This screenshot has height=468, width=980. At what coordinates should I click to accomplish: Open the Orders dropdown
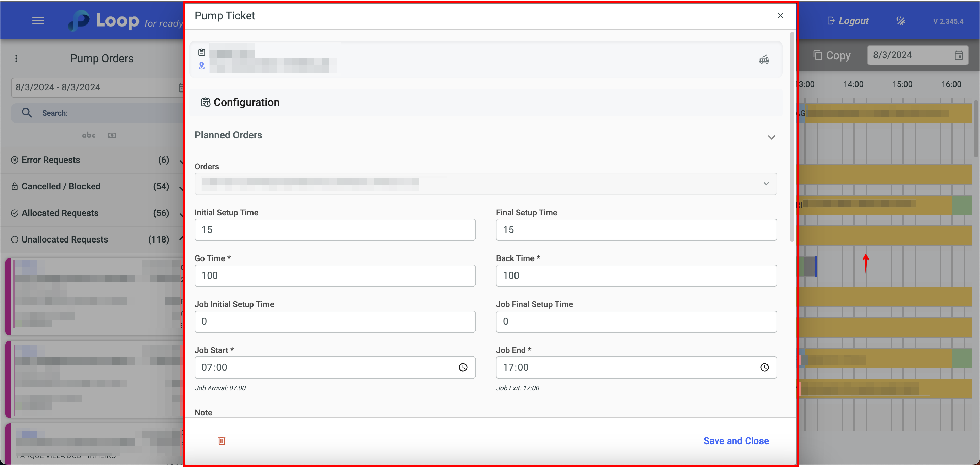(x=766, y=184)
